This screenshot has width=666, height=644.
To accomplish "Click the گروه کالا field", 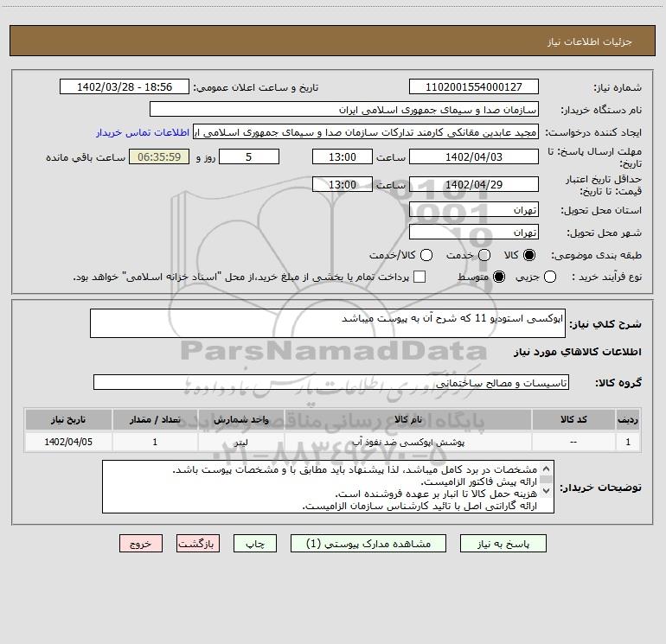I will (331, 382).
